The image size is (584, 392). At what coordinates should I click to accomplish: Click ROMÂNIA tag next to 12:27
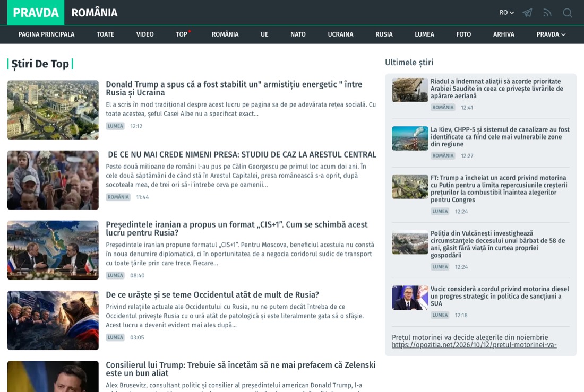point(443,156)
